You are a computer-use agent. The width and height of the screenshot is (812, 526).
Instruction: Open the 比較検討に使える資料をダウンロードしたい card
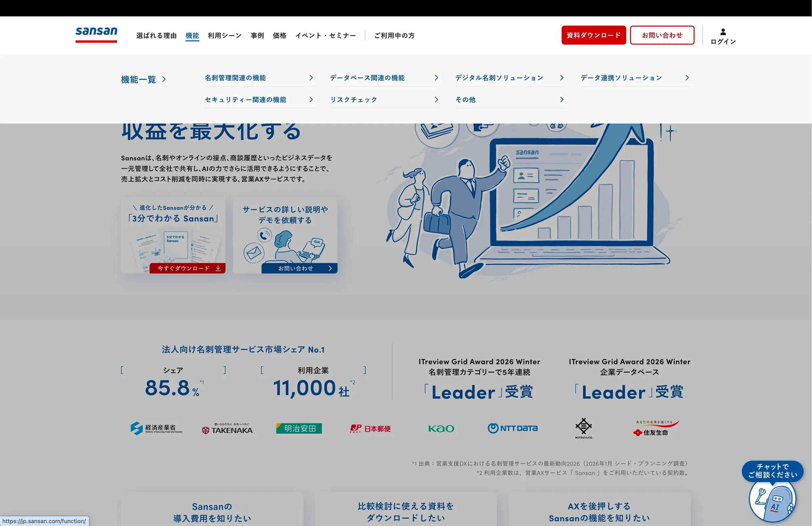pos(406,509)
